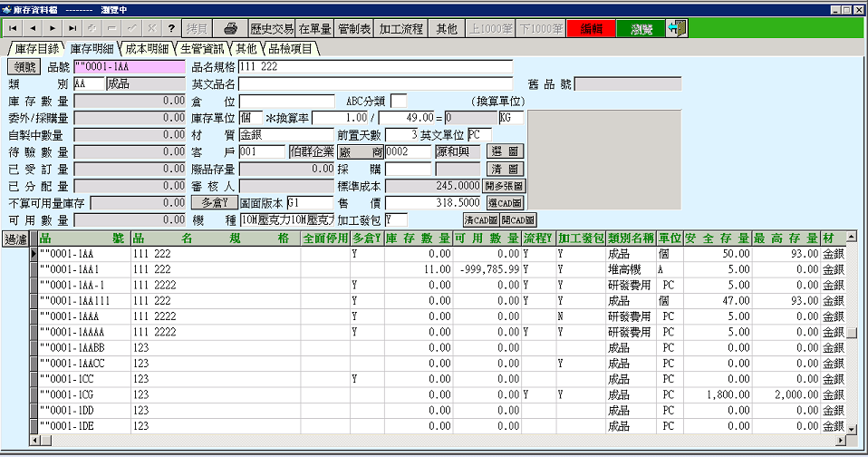Open the 成本明細 tab

148,47
